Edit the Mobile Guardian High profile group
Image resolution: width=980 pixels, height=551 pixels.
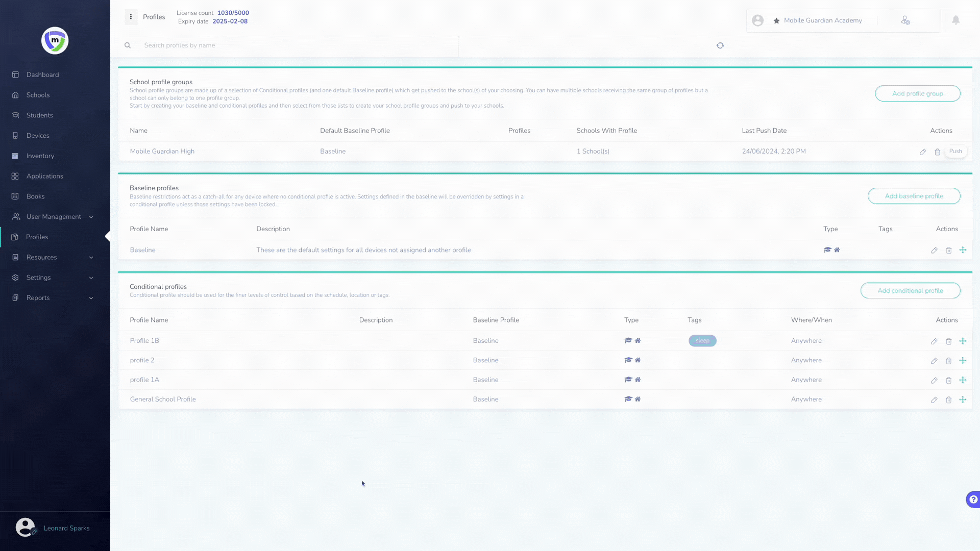pyautogui.click(x=922, y=152)
